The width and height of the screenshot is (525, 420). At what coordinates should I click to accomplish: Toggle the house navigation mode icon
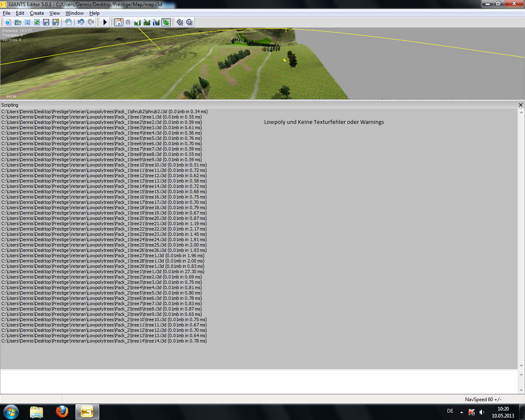[119, 22]
